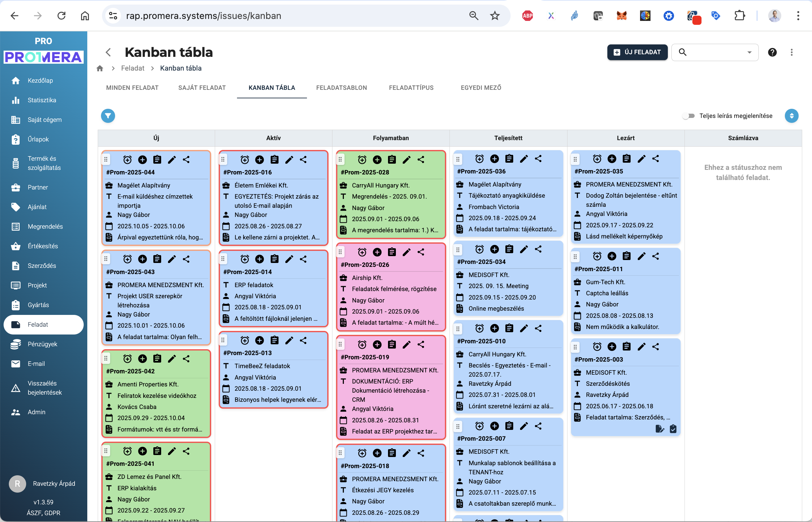Switch to the FELADATSABLON tab
The height and width of the screenshot is (522, 812).
pos(341,88)
